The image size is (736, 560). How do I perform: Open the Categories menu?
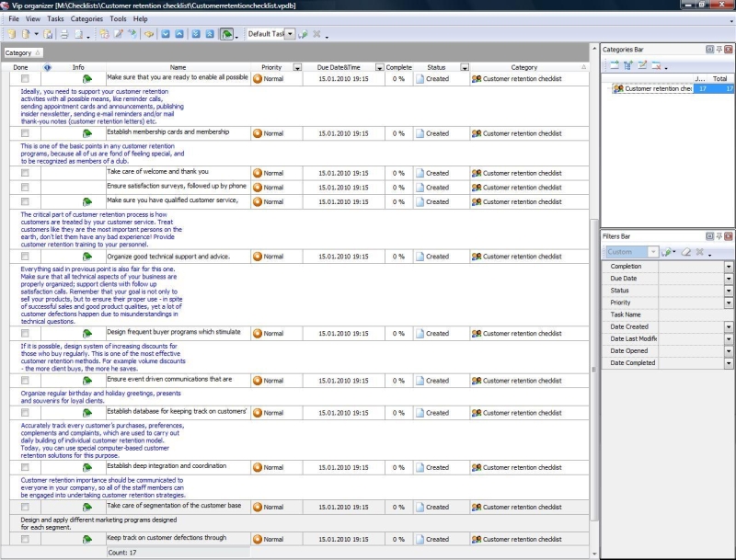click(x=86, y=18)
